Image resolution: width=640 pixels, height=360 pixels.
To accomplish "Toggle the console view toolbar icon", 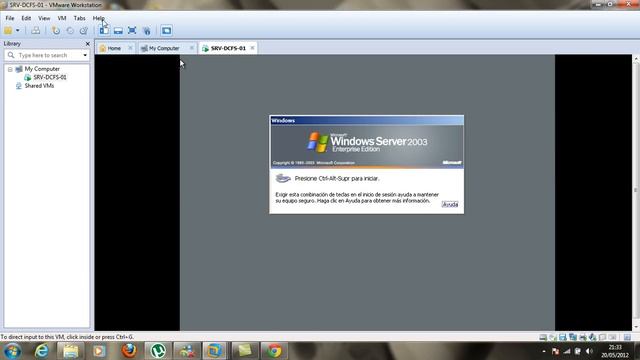I will (x=166, y=31).
